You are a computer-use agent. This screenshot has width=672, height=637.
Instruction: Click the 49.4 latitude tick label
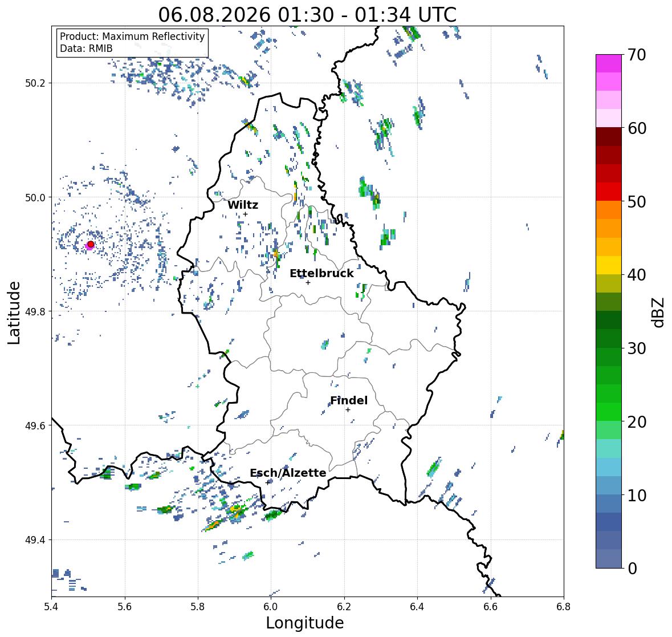tap(35, 540)
